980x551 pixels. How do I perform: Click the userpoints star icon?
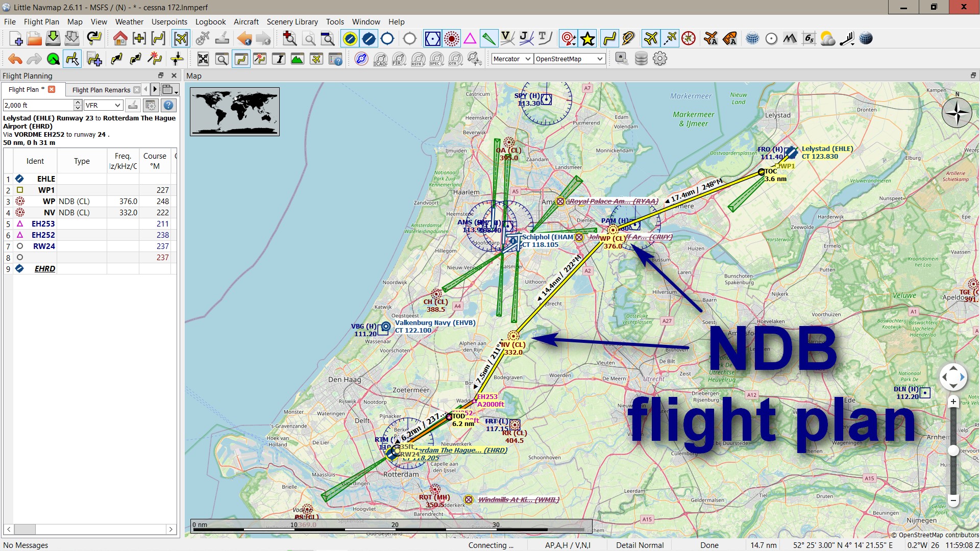point(587,38)
